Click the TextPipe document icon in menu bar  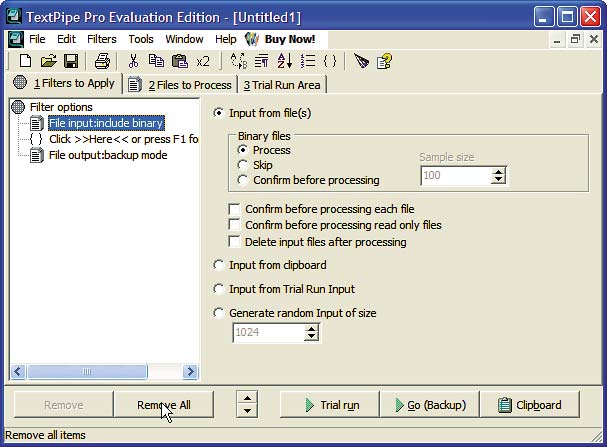(15, 39)
